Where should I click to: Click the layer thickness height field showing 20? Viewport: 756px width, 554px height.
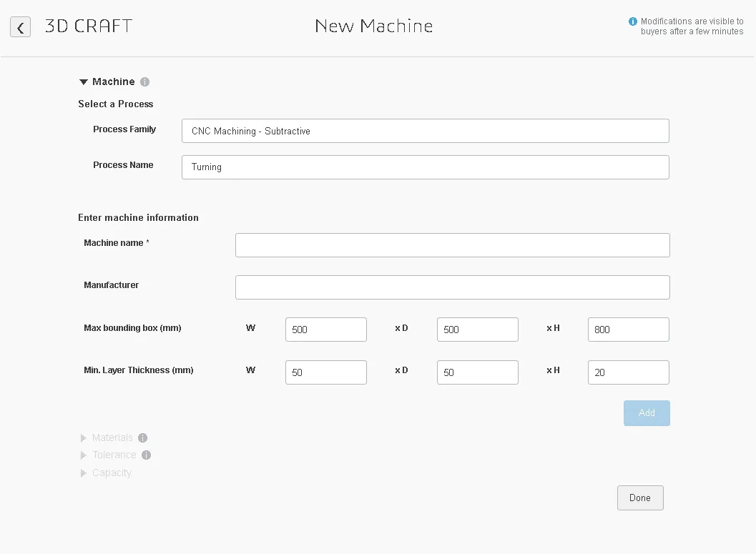click(x=628, y=372)
